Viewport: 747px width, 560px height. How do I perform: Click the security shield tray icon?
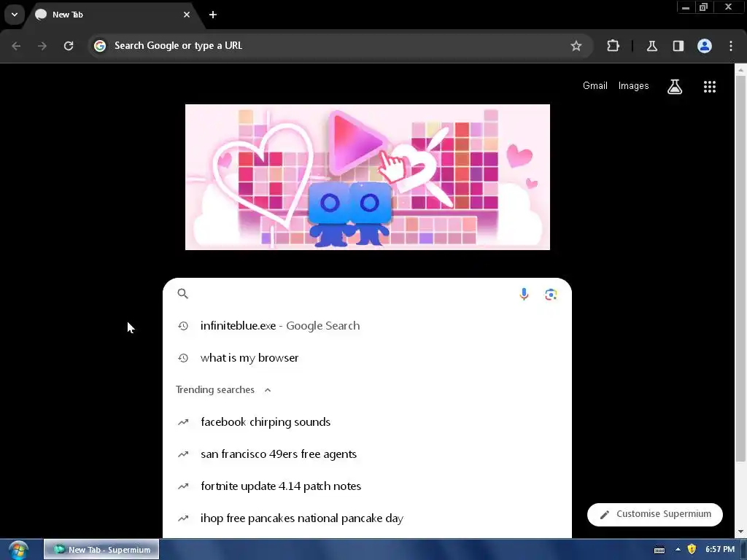click(x=692, y=550)
